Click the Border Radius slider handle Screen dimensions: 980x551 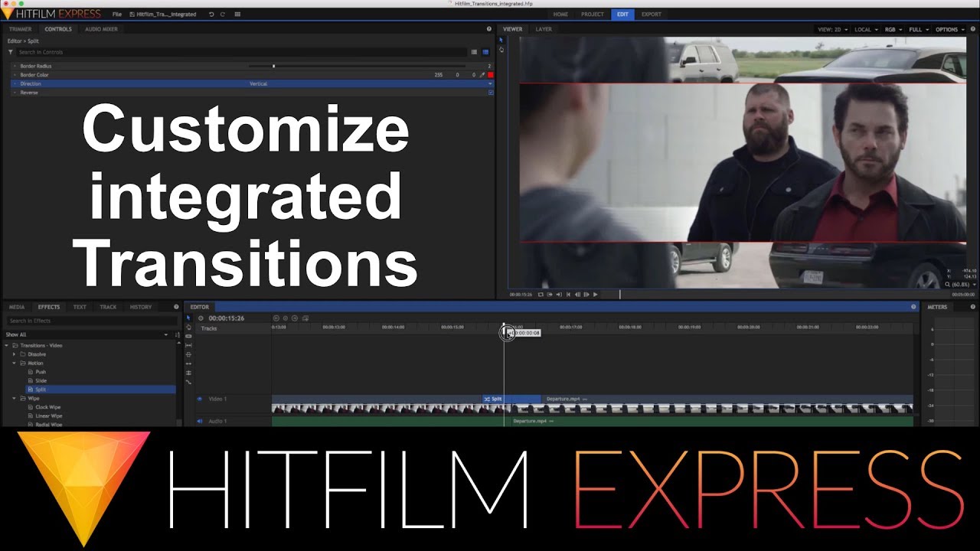click(x=273, y=67)
